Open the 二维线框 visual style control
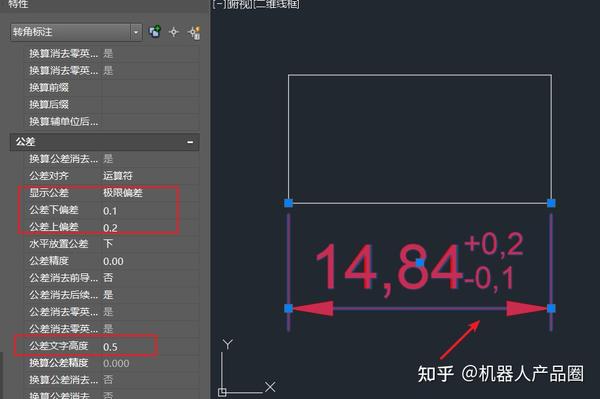 (x=276, y=4)
